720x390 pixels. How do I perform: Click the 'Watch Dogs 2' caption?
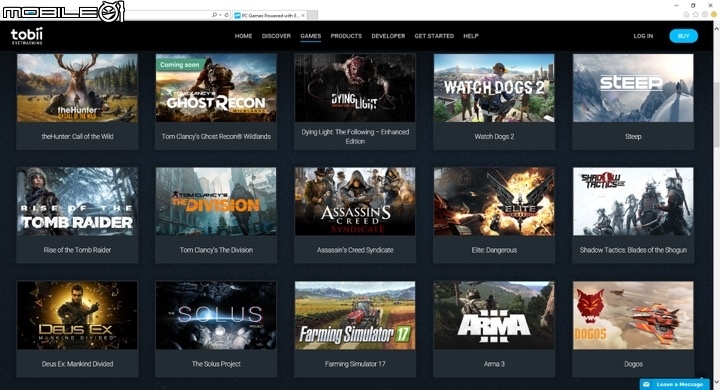coord(494,136)
